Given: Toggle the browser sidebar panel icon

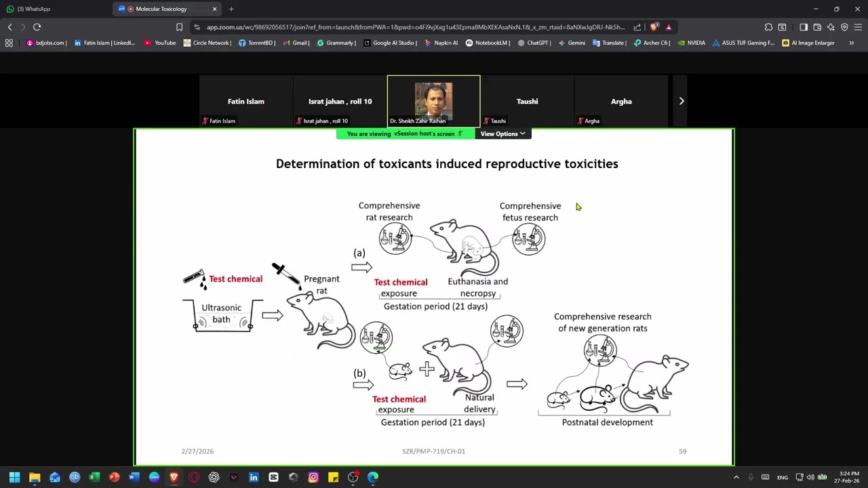Looking at the screenshot, I should [x=804, y=27].
